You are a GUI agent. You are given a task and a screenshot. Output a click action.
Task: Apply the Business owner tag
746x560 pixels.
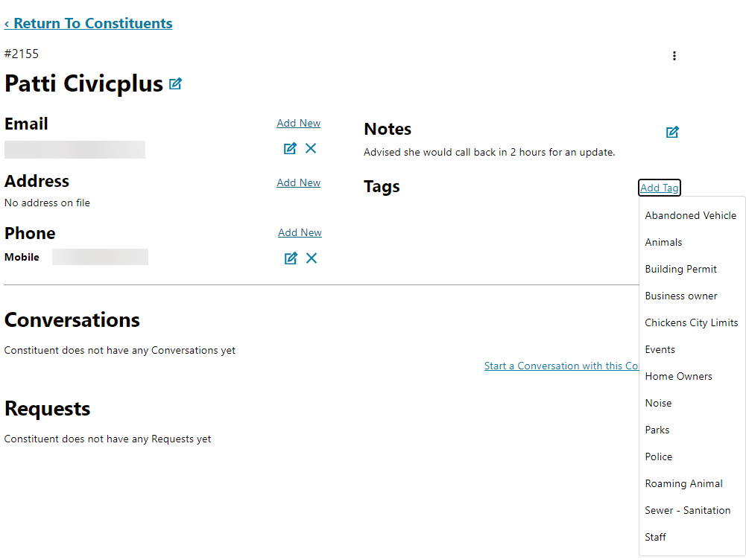681,296
